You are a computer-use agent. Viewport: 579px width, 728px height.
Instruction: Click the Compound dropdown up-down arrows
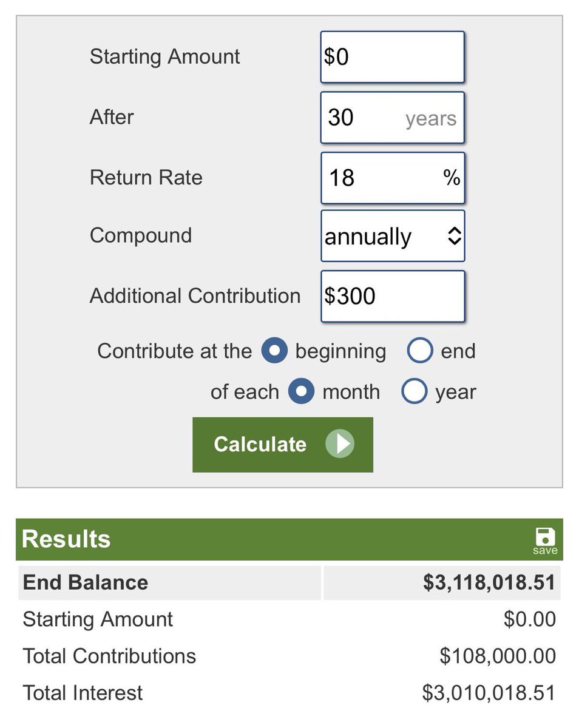(454, 237)
